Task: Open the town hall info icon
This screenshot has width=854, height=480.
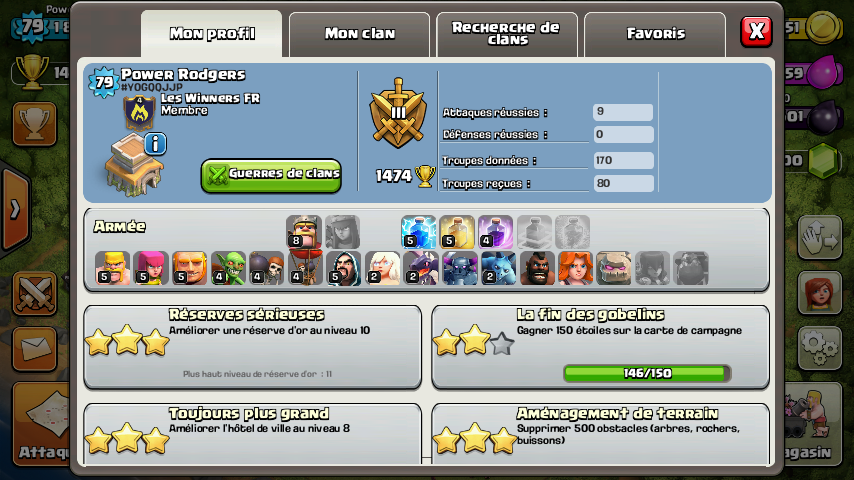Action: (155, 144)
